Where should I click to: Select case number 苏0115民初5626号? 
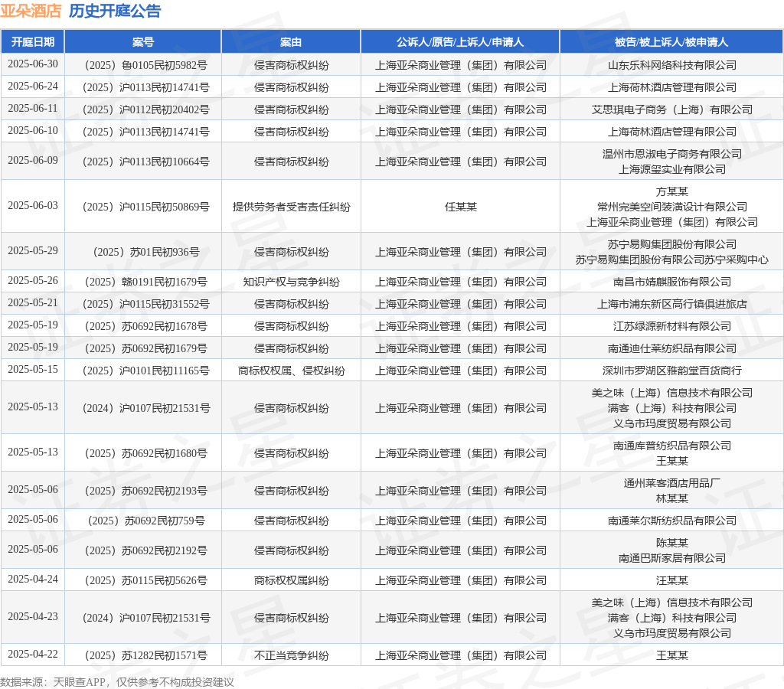145,580
